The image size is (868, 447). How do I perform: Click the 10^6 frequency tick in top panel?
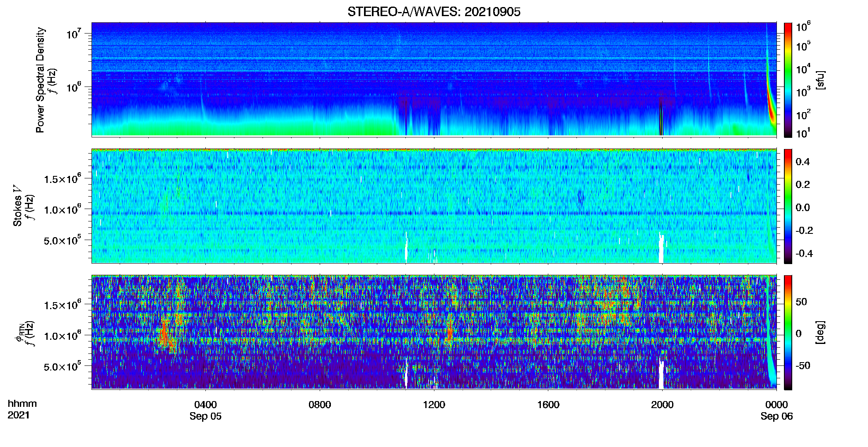tap(74, 87)
